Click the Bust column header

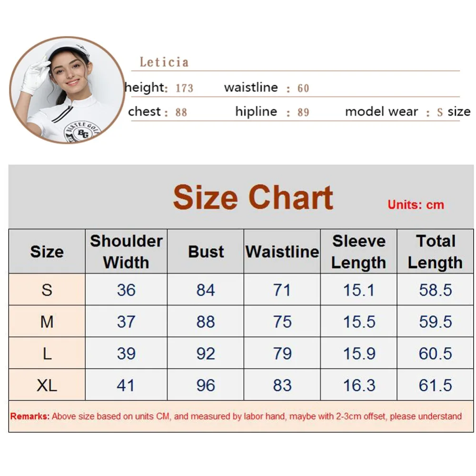click(206, 251)
